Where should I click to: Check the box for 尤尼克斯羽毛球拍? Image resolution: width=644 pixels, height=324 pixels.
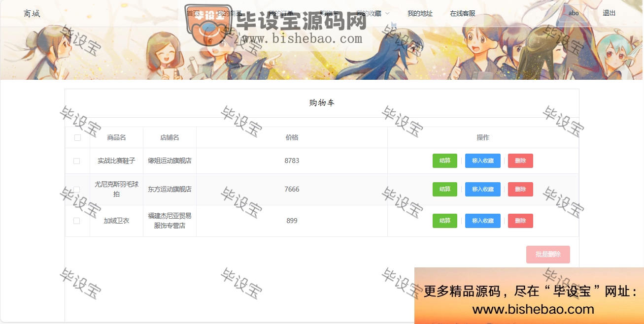[x=76, y=190]
